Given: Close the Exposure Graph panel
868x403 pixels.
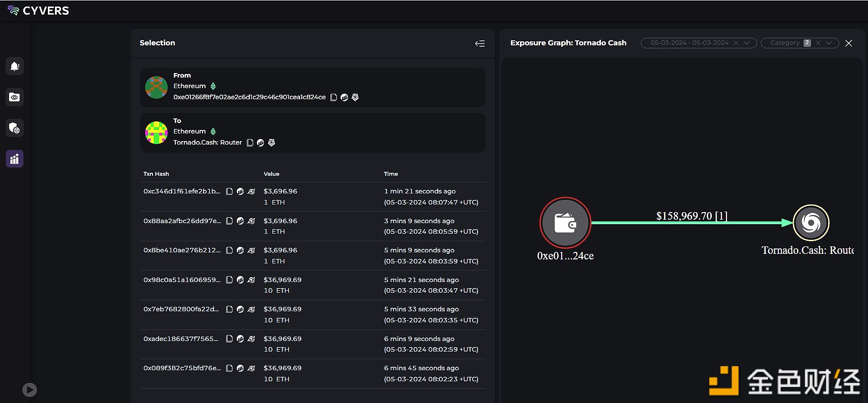Looking at the screenshot, I should 849,43.
